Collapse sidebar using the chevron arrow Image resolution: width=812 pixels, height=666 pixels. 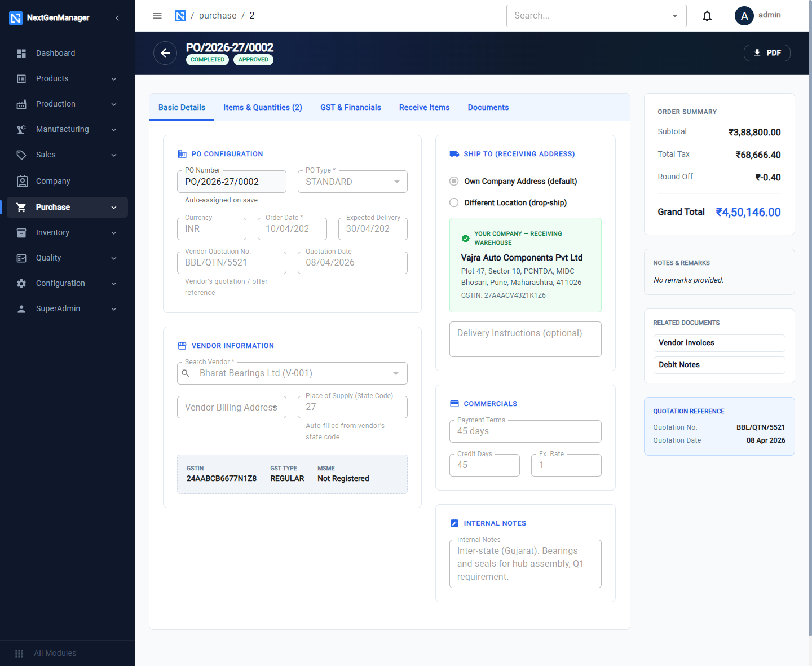pos(117,18)
